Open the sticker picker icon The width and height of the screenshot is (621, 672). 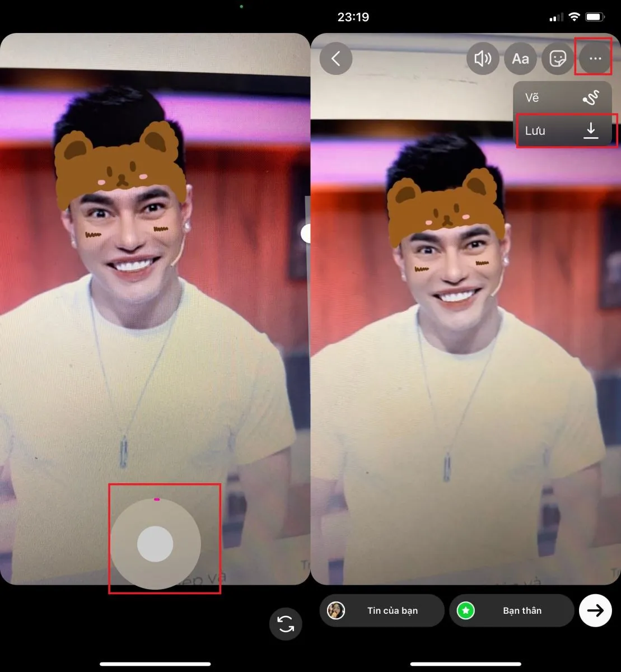(558, 59)
